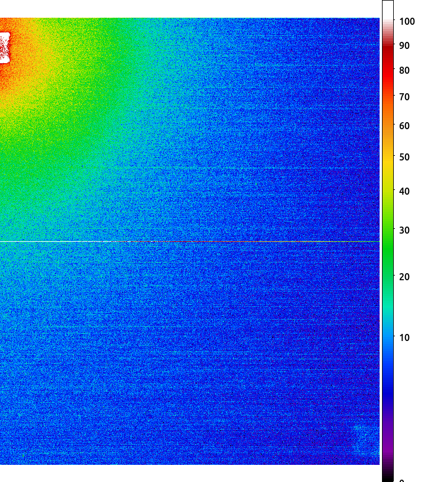Click the 50 tick label on colorbar

(x=404, y=157)
